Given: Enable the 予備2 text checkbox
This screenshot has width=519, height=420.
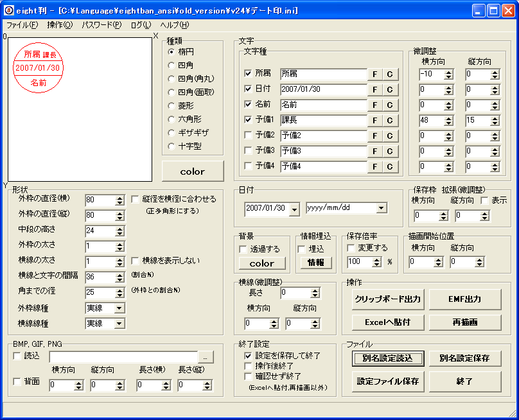Looking at the screenshot, I should pyautogui.click(x=248, y=135).
